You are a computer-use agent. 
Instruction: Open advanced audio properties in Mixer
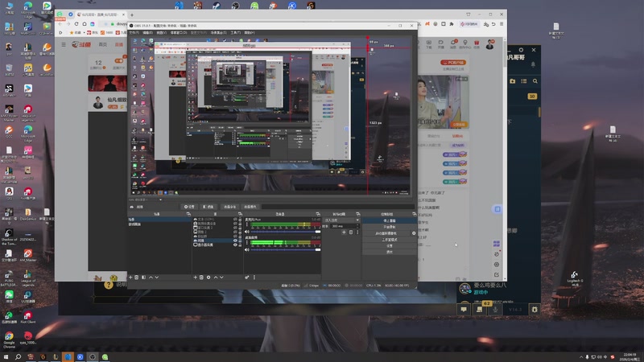tap(247, 278)
